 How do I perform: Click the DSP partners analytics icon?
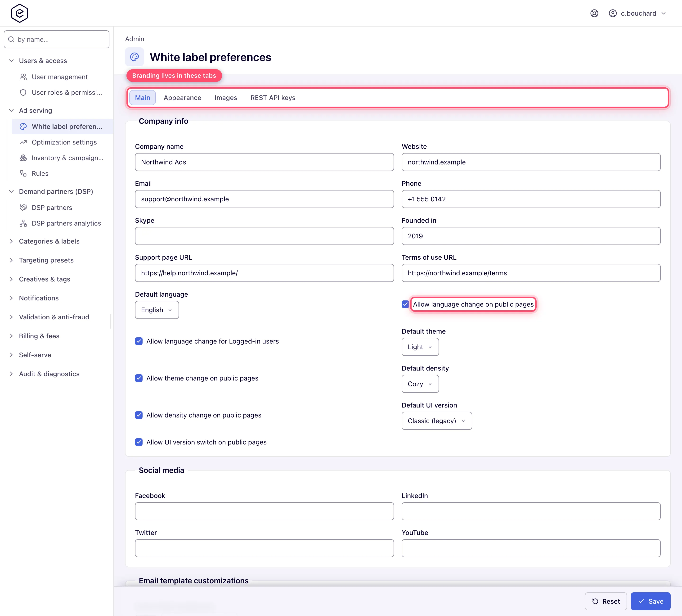(23, 223)
